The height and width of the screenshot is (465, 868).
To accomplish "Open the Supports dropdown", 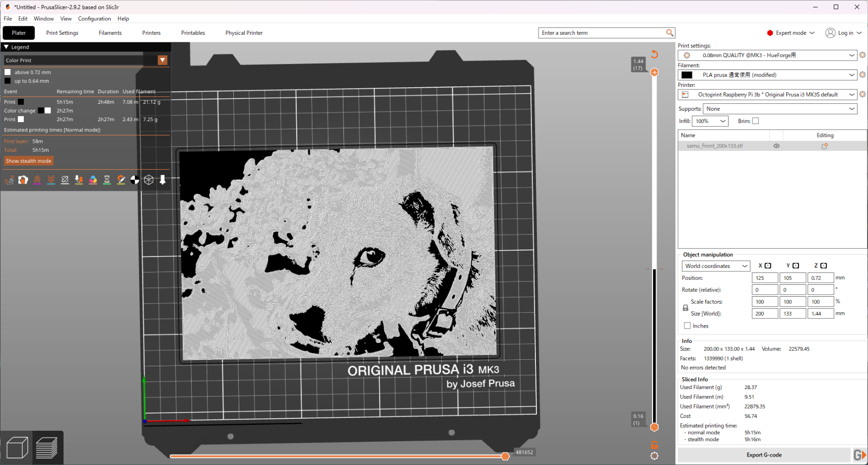I will click(x=780, y=109).
